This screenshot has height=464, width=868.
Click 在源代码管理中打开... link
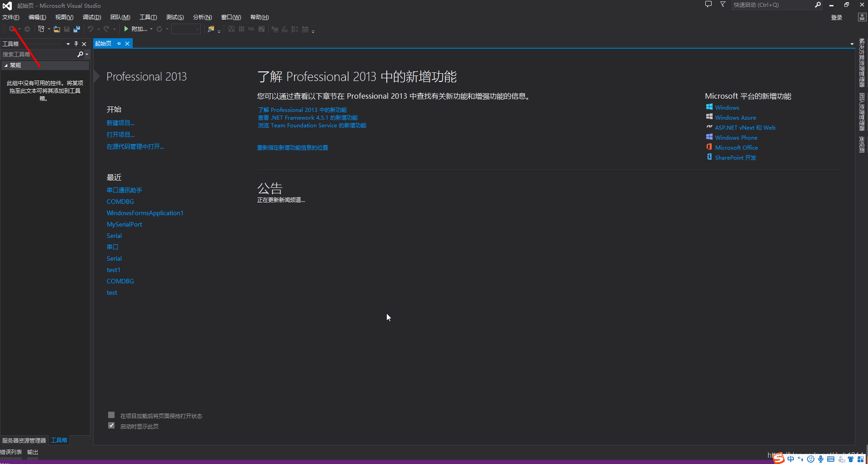point(135,146)
